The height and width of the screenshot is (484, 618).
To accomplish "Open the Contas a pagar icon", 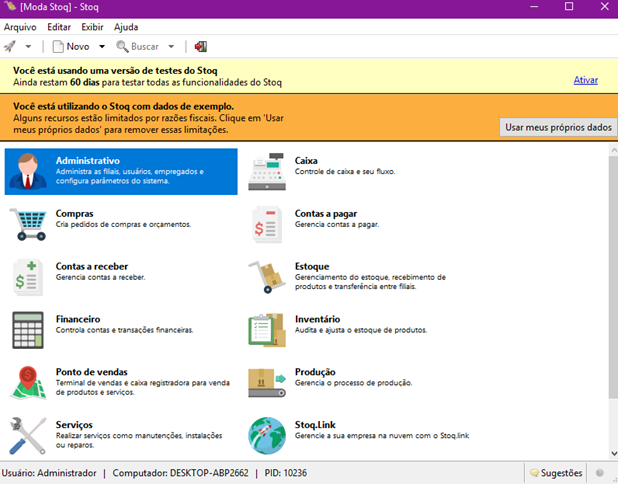I will 267,224.
